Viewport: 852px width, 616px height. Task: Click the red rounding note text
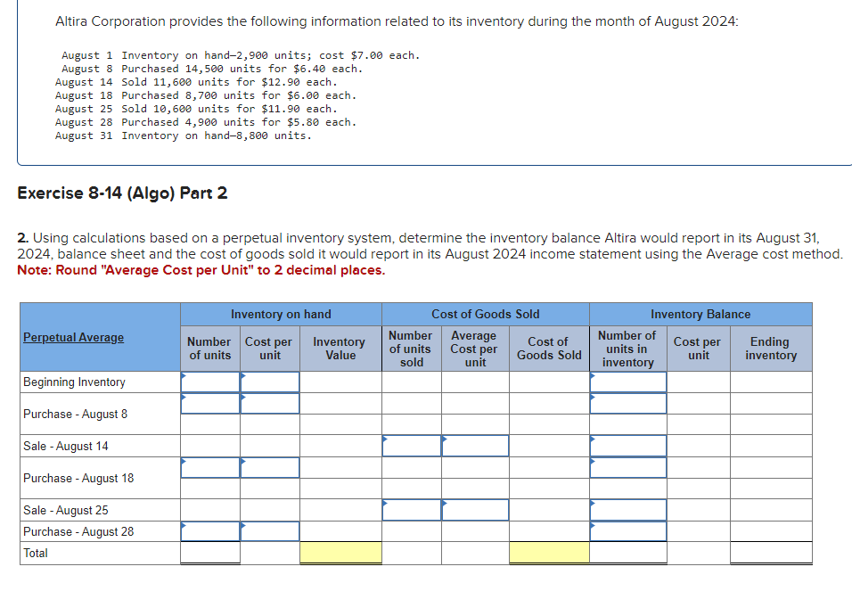point(201,270)
